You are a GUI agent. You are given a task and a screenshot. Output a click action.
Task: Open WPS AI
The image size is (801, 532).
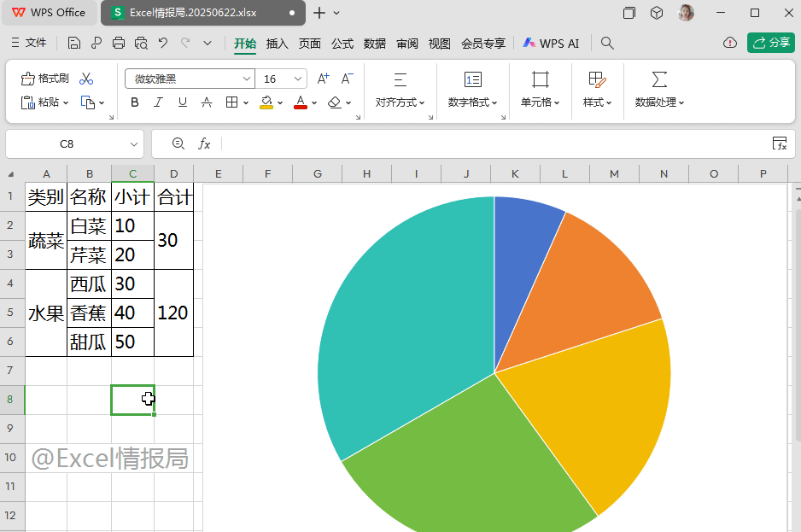tap(551, 44)
